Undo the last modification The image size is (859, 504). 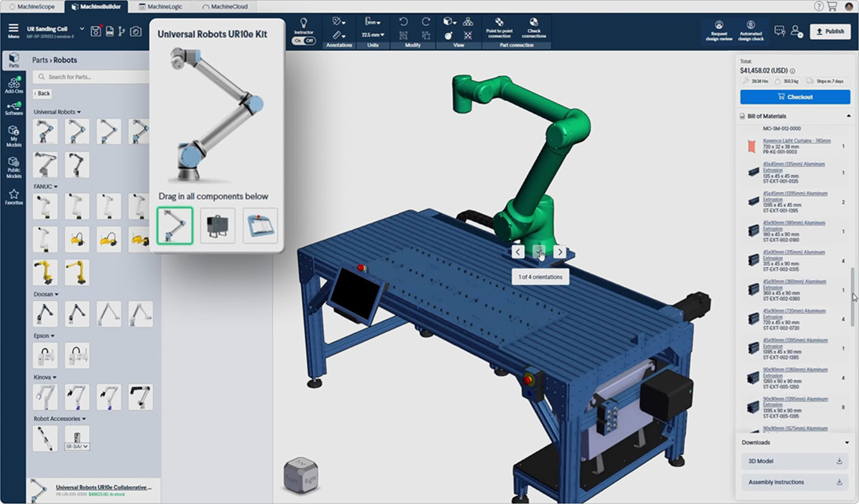(403, 22)
